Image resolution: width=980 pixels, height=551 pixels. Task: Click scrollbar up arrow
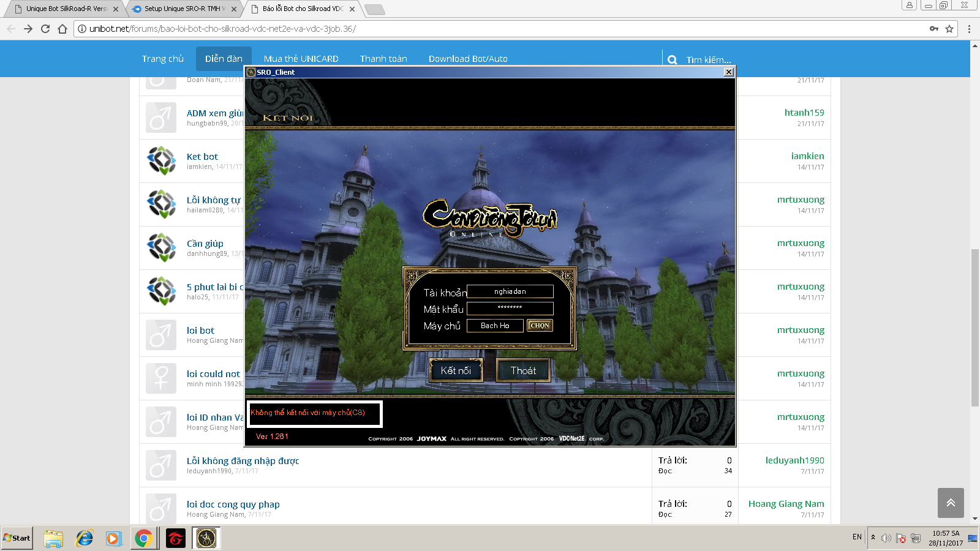tap(975, 45)
